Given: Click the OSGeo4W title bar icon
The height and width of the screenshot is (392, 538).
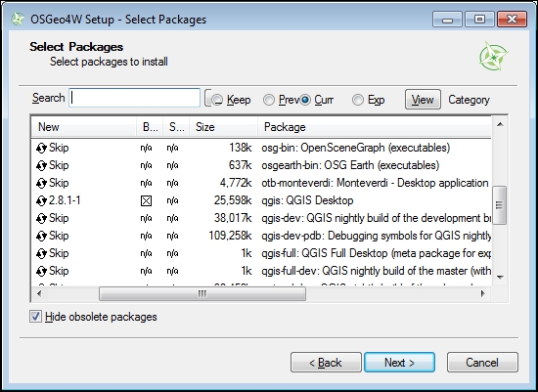Looking at the screenshot, I should [x=18, y=20].
